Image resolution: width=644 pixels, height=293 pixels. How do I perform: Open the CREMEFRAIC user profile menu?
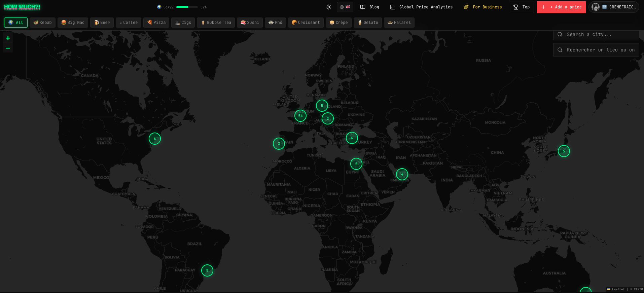[614, 7]
